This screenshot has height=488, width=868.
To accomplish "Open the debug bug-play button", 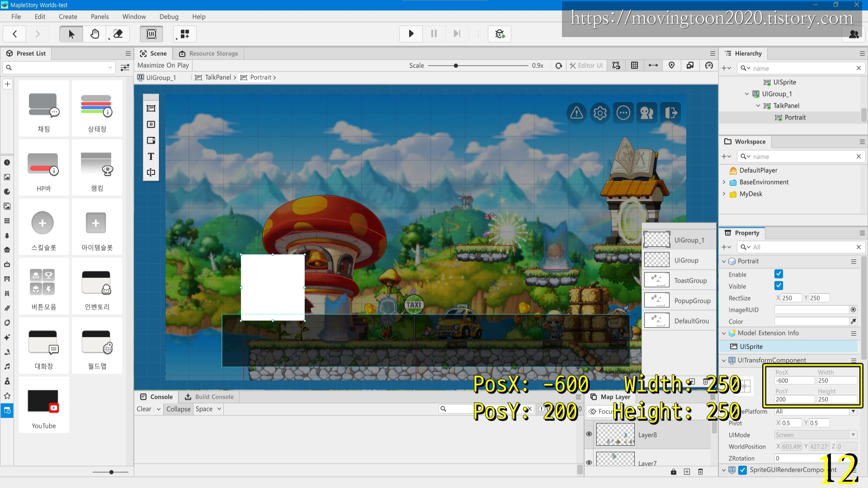I will tap(500, 34).
